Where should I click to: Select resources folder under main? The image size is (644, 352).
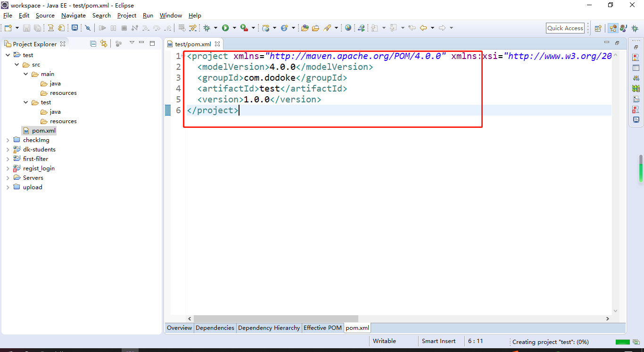click(x=63, y=93)
